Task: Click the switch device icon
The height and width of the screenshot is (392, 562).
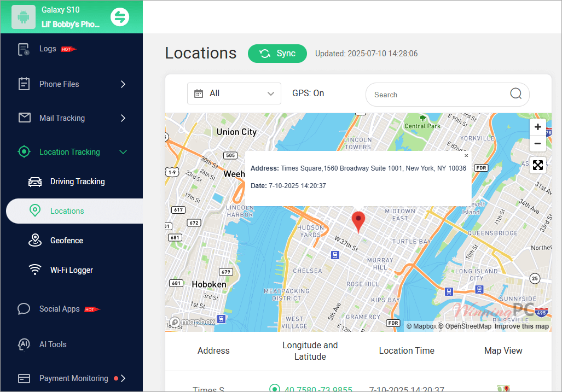Action: coord(120,17)
